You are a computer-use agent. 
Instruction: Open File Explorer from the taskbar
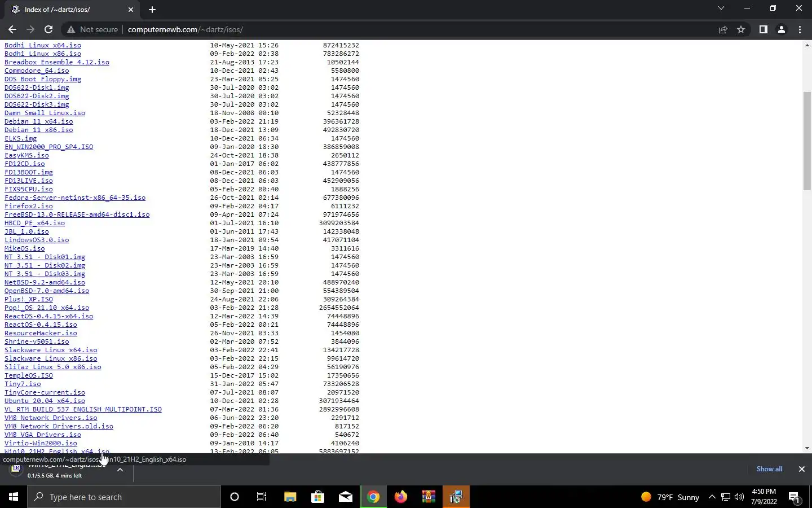click(x=290, y=497)
